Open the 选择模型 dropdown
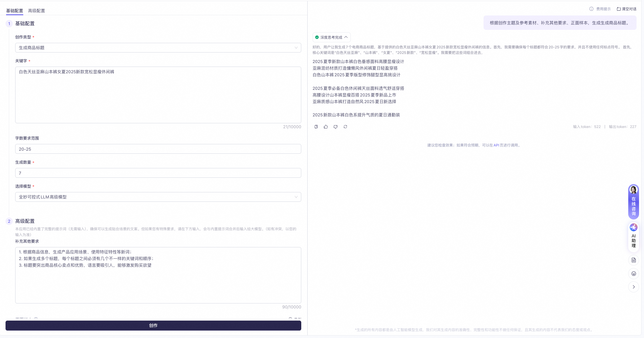The image size is (644, 338). click(x=158, y=197)
